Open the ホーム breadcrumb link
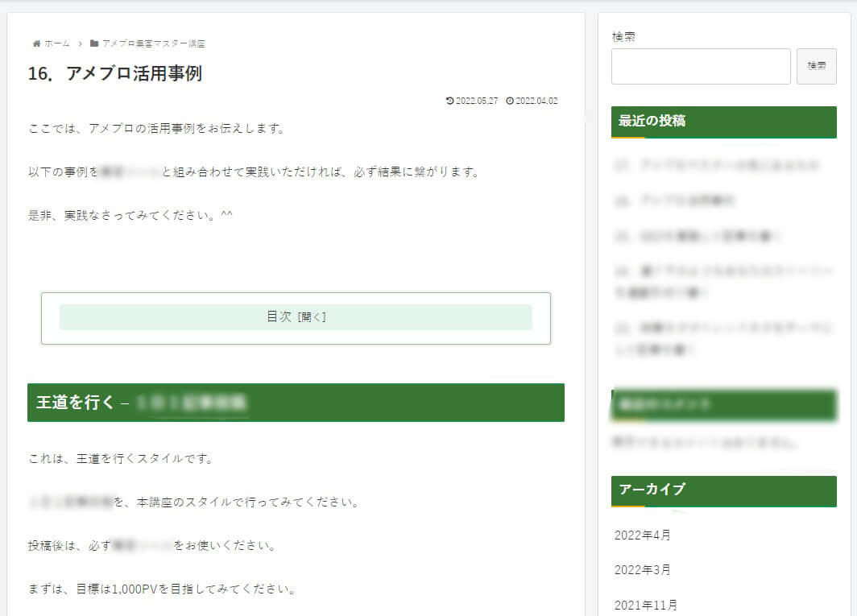857x616 pixels. click(x=56, y=43)
